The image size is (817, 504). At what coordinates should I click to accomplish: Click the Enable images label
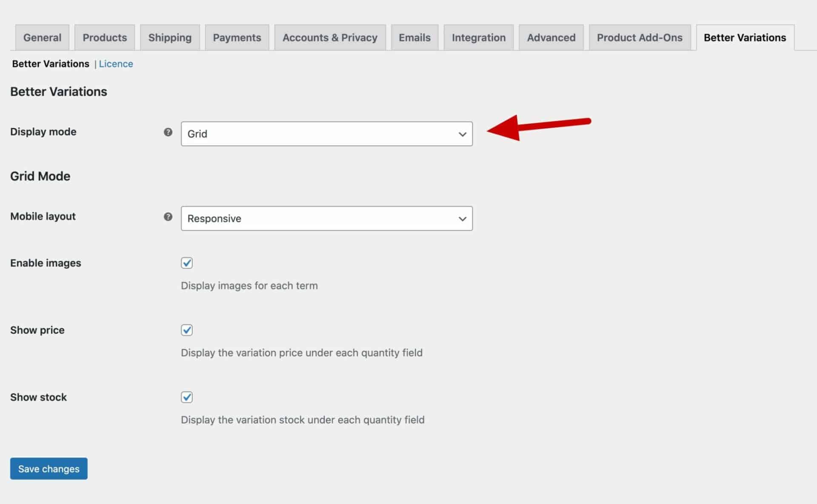pyautogui.click(x=46, y=263)
